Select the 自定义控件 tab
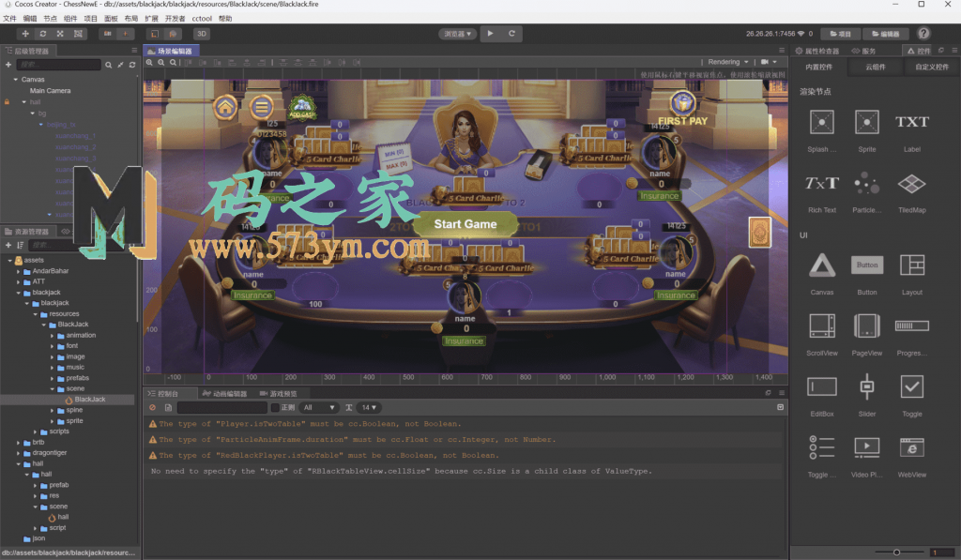 tap(932, 67)
